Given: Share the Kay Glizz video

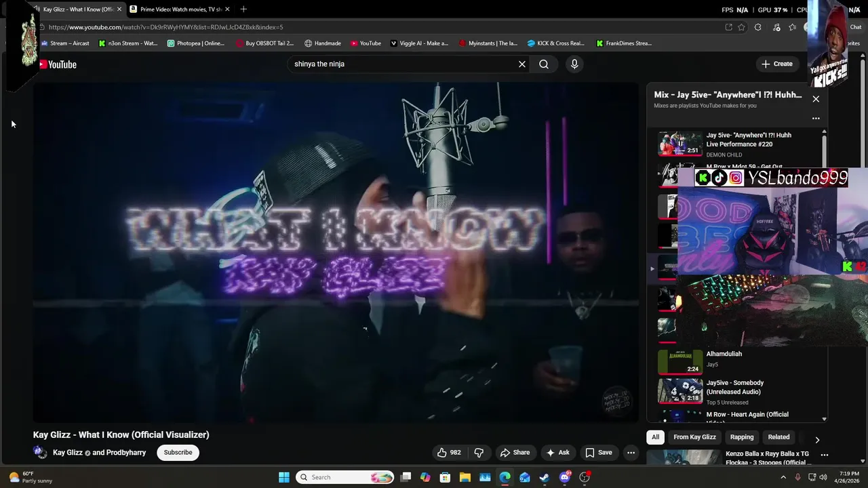Looking at the screenshot, I should click(515, 453).
